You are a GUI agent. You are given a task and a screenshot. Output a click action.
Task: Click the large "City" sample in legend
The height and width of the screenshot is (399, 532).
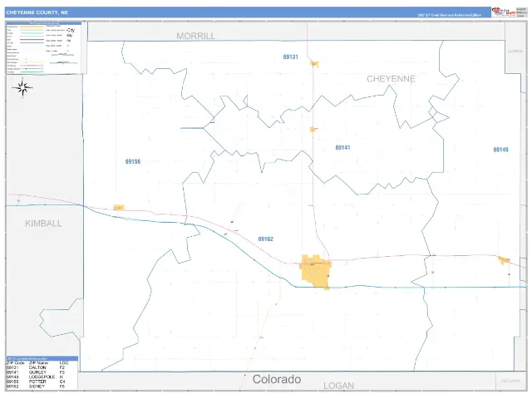coord(71,30)
